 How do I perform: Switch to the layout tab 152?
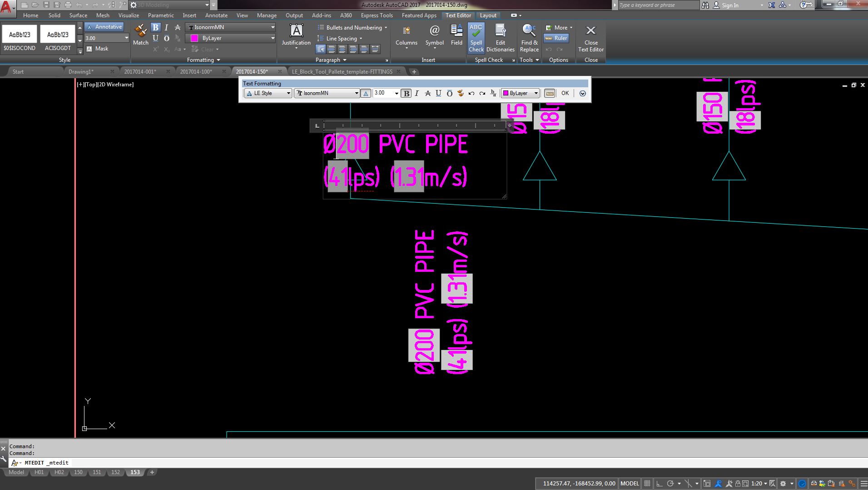coord(115,472)
